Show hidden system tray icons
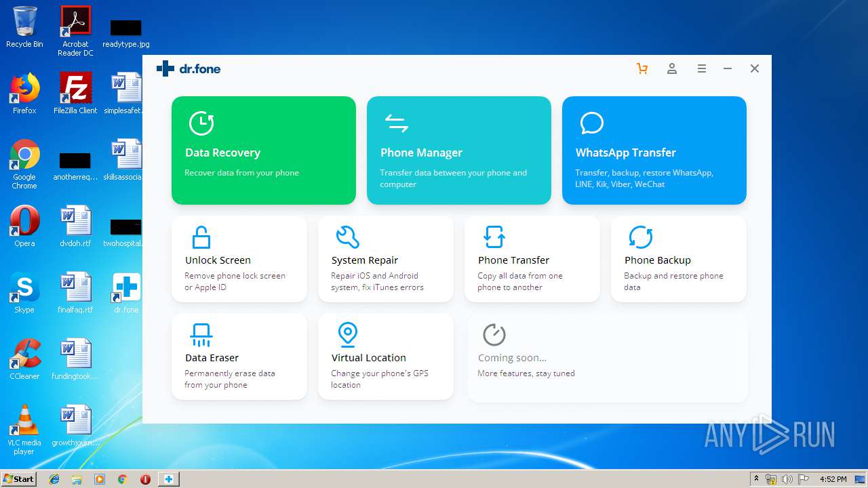Screen dimensions: 868x488 pos(756,479)
